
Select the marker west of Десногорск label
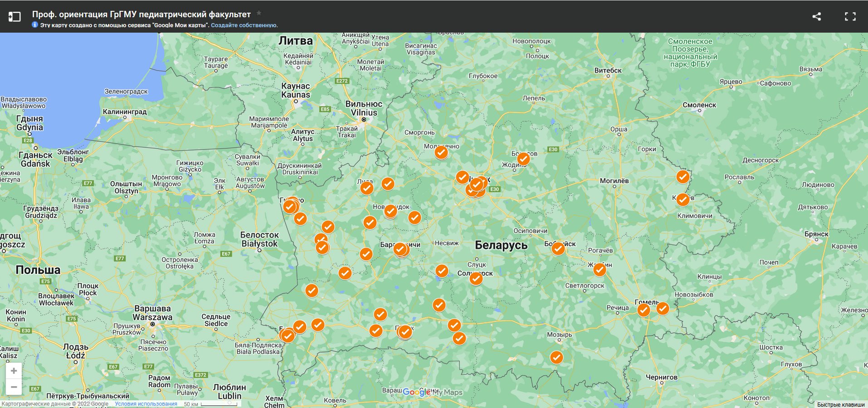pos(683,176)
